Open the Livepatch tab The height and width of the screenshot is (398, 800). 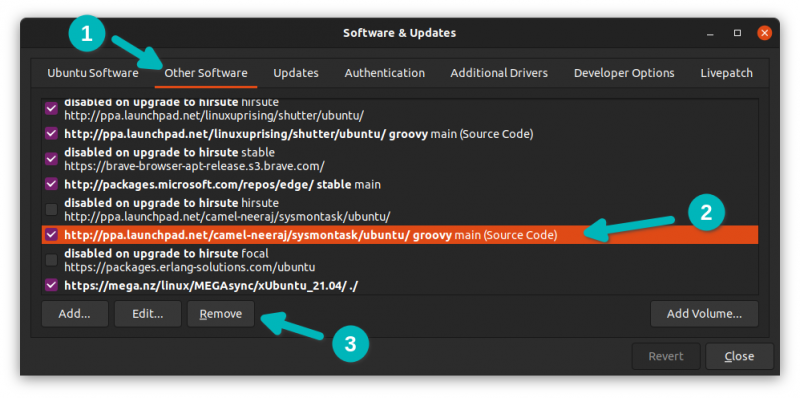click(727, 73)
